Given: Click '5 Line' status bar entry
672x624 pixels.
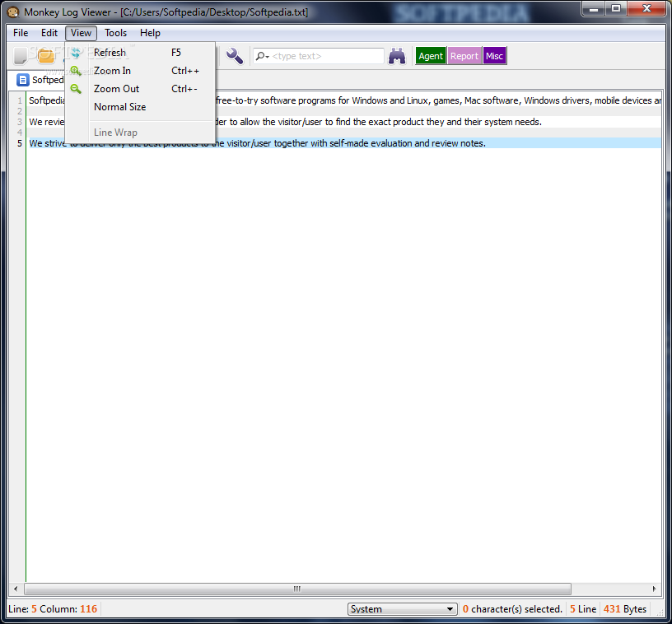Looking at the screenshot, I should [583, 608].
